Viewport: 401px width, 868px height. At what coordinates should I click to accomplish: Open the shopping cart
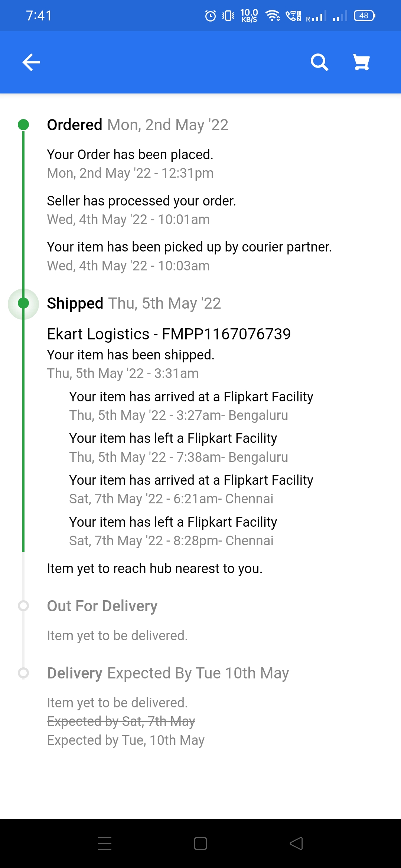pyautogui.click(x=361, y=62)
